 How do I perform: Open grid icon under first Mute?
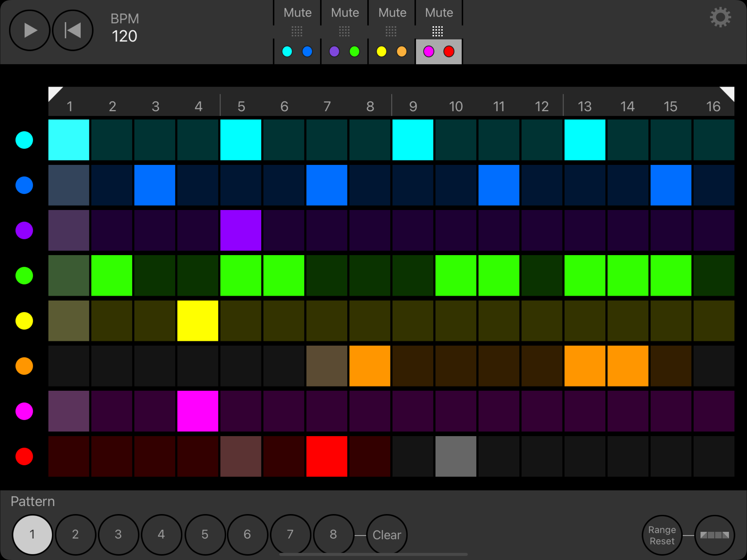(297, 31)
